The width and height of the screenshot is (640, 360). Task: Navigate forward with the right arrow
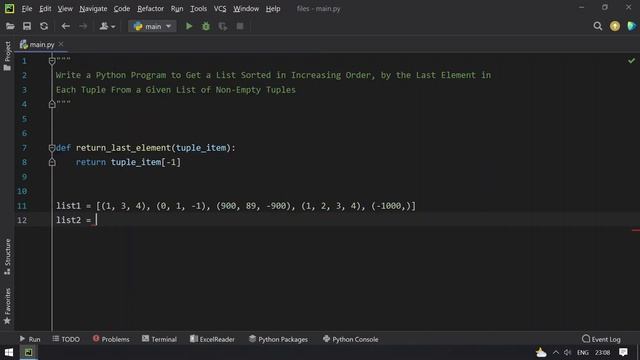pyautogui.click(x=83, y=27)
